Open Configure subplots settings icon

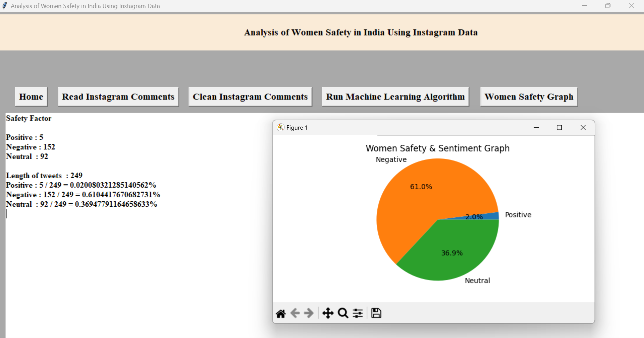[358, 313]
